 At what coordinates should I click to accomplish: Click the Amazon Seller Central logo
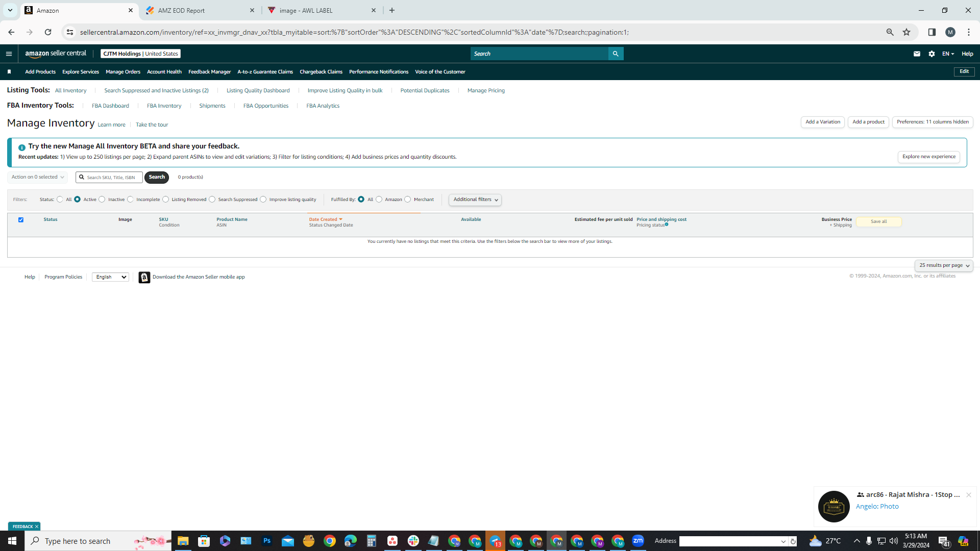tap(56, 54)
